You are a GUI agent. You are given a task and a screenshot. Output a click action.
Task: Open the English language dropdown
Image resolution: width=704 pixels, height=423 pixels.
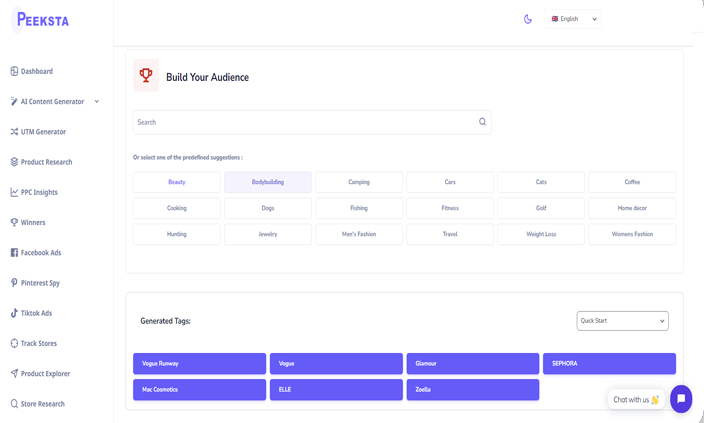pyautogui.click(x=573, y=19)
